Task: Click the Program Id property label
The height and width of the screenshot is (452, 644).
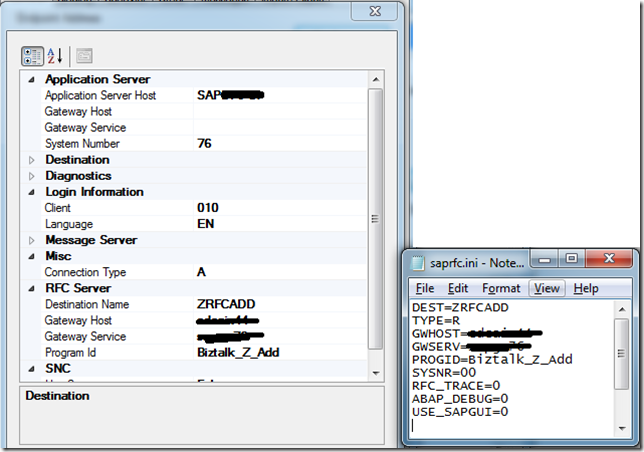Action: (x=70, y=353)
